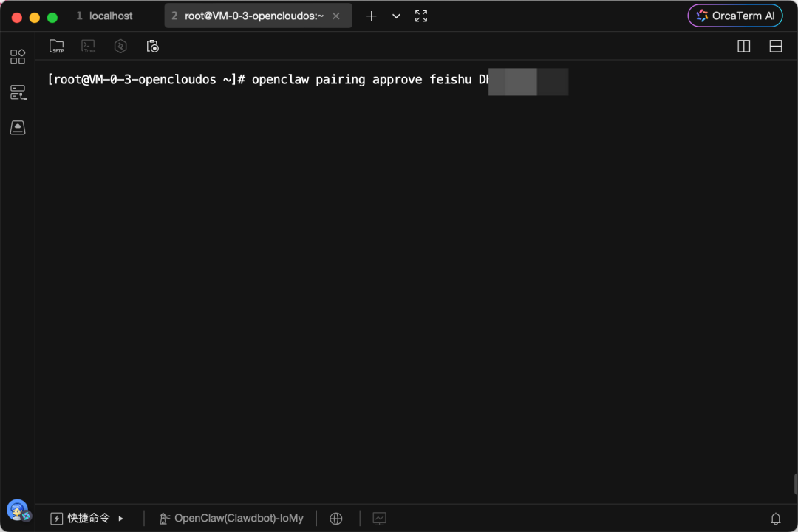
Task: Toggle fullscreen mode
Action: tap(421, 16)
